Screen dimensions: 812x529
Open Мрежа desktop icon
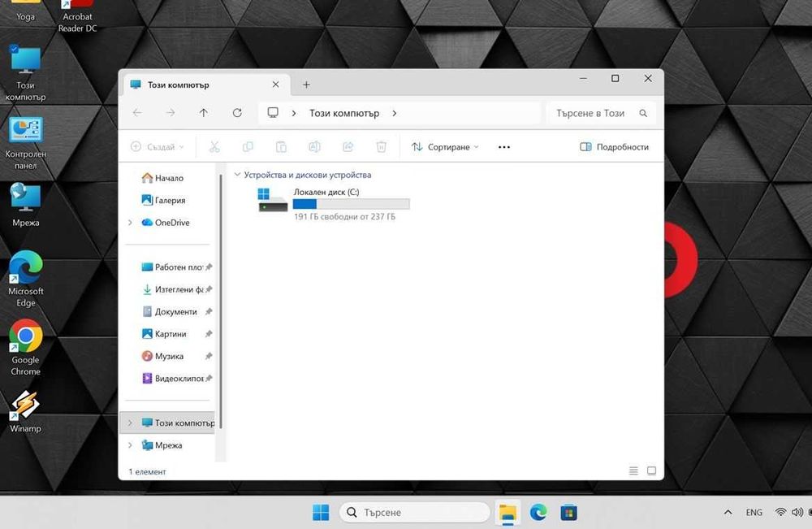[26, 205]
